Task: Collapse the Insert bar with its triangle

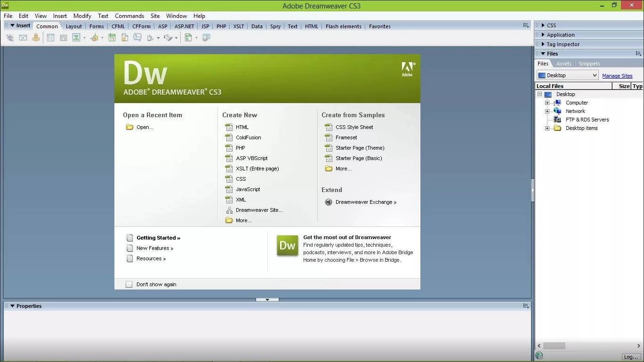Action: (x=12, y=25)
